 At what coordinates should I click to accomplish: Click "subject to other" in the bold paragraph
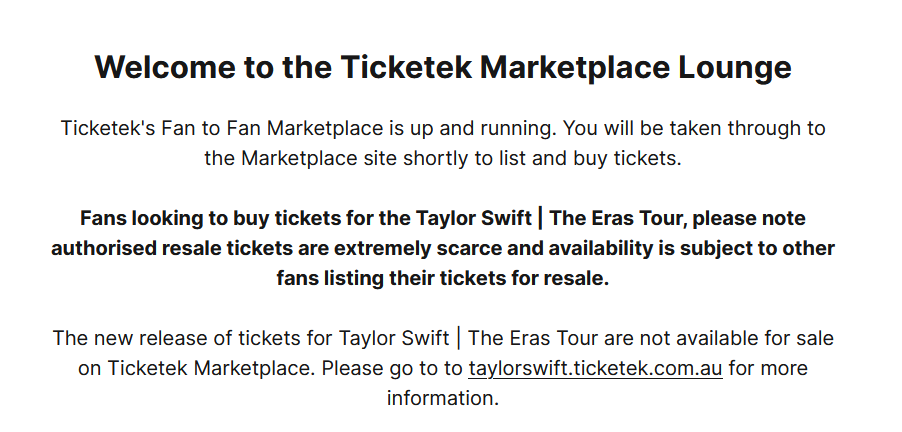[769, 248]
